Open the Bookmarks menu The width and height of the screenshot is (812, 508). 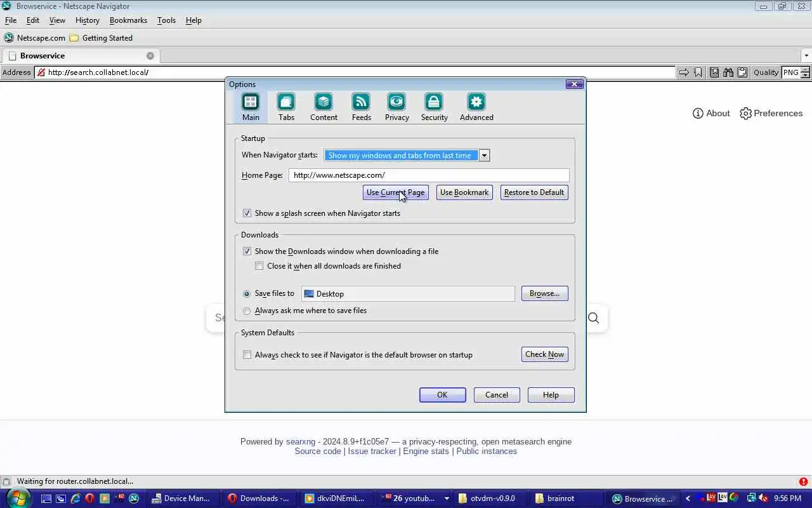coord(128,20)
